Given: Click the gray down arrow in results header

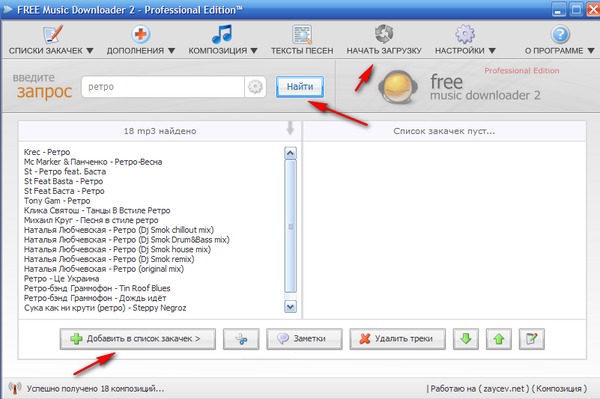Looking at the screenshot, I should click(x=290, y=128).
